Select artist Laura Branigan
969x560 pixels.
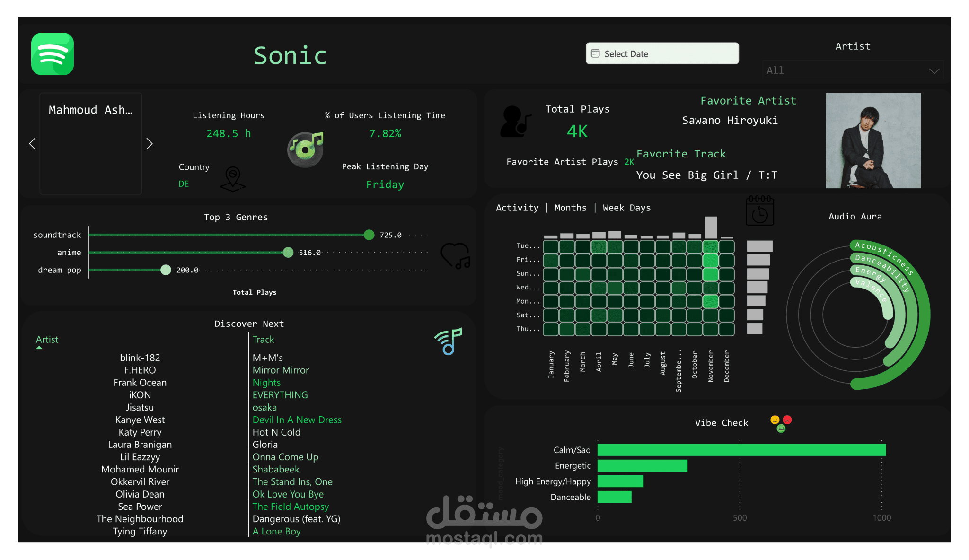tap(140, 444)
